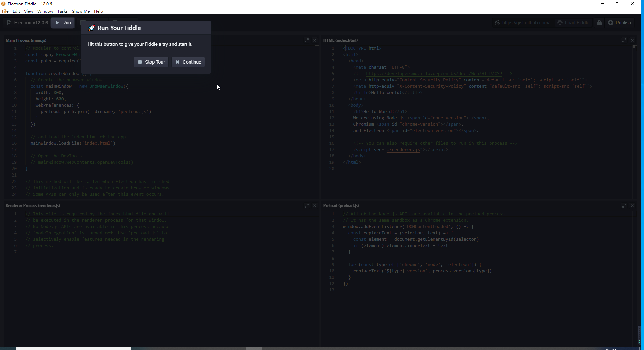The width and height of the screenshot is (644, 350).
Task: Click '// process.' comment in renderer.js
Action: click(x=39, y=246)
